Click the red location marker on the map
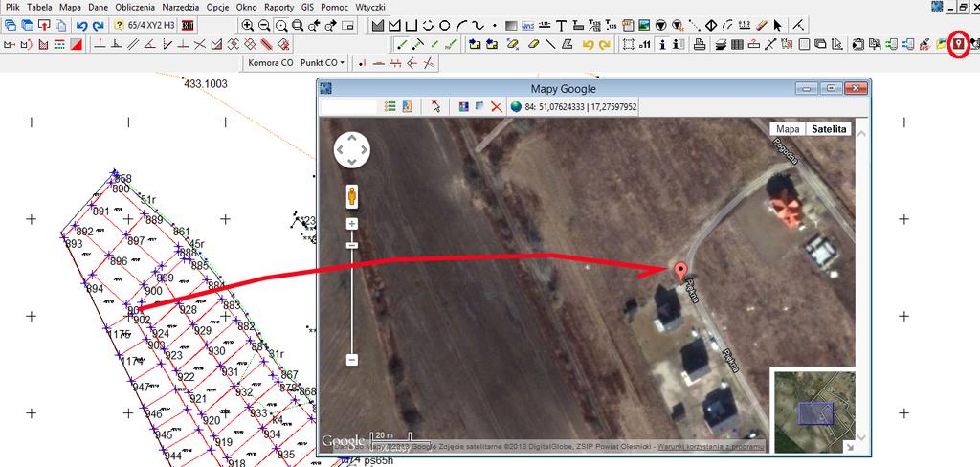980x467 pixels. point(681,273)
